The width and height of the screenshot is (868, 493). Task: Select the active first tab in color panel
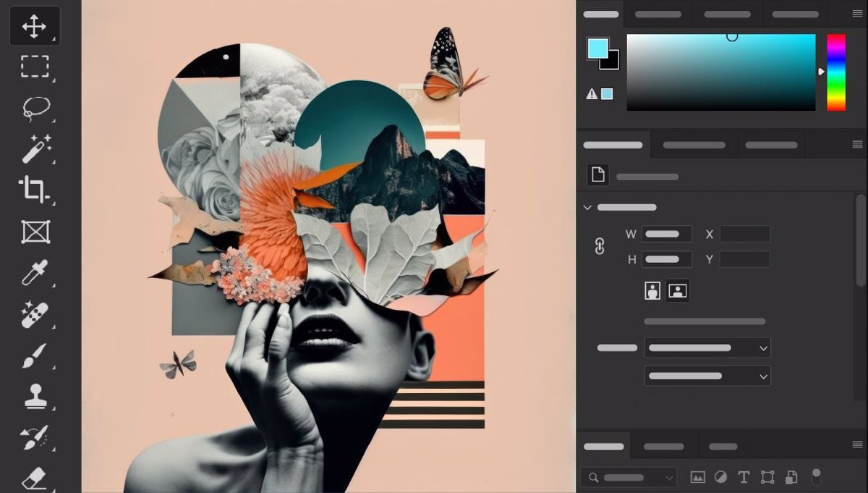pos(601,14)
